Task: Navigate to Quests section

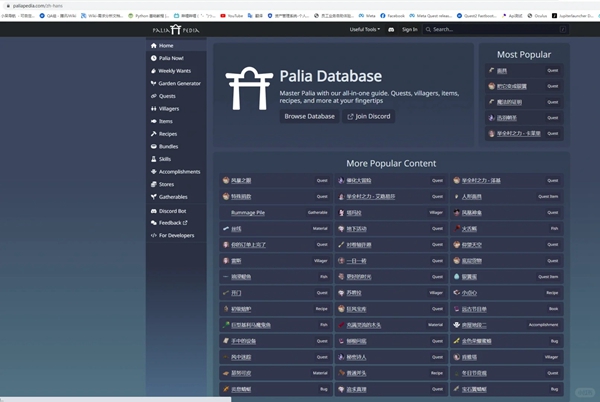Action: pos(176,96)
